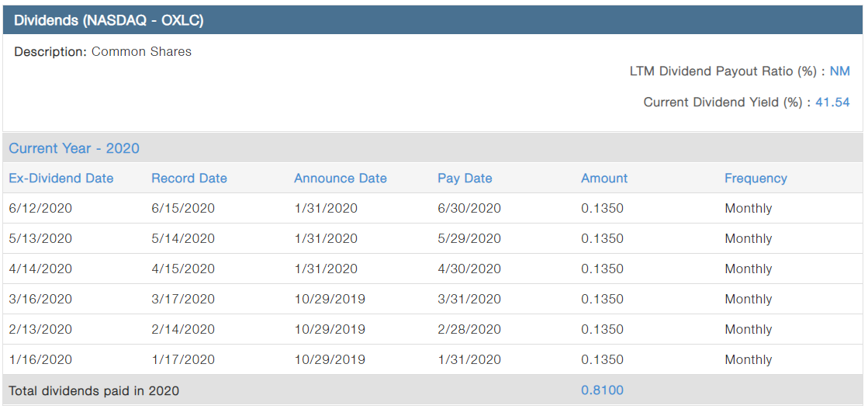The image size is (868, 409).
Task: Select pay date 3/31/2020
Action: [x=469, y=300]
